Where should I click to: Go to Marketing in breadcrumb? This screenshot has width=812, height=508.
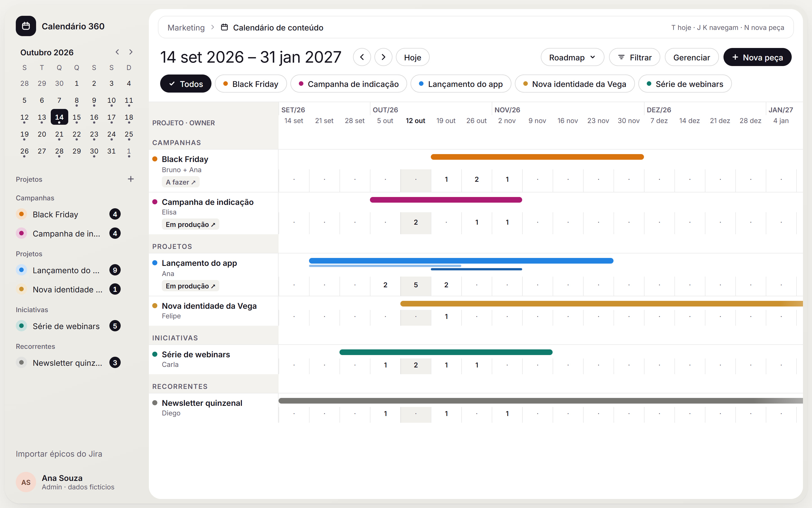click(x=186, y=28)
